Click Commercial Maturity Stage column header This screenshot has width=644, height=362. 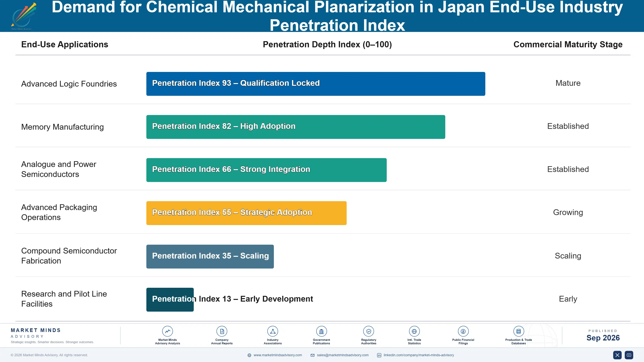pyautogui.click(x=568, y=44)
